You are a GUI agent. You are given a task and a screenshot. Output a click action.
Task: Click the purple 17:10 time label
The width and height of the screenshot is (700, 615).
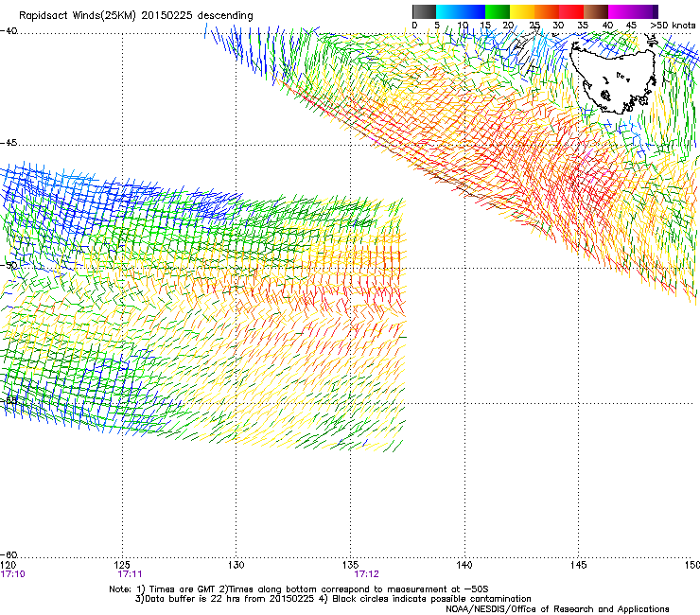(13, 574)
